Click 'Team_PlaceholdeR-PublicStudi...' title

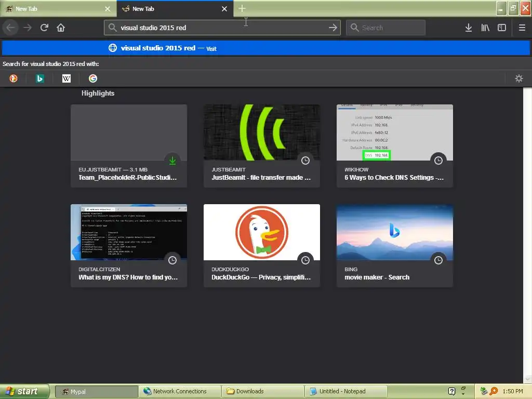coord(128,178)
